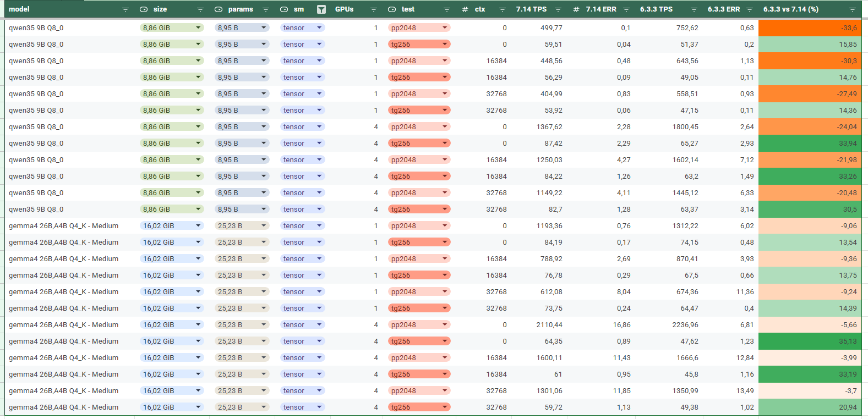Open the test dropdown in the 56,29 TPS row
868x419 pixels.
pos(419,77)
